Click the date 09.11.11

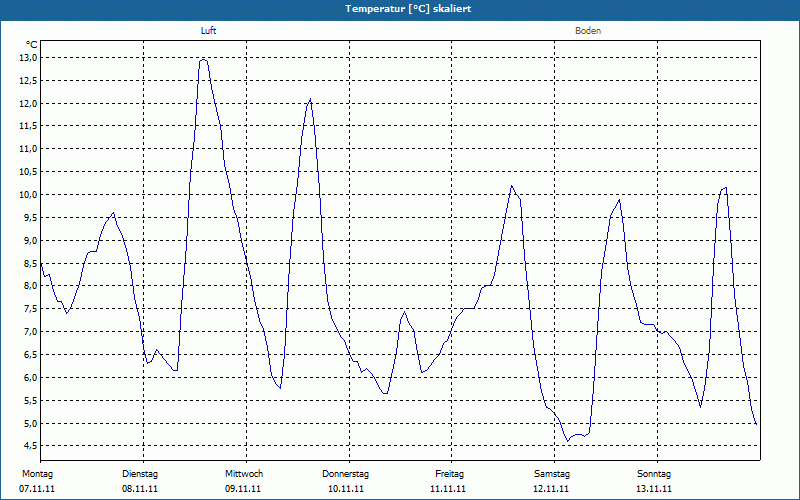243,489
